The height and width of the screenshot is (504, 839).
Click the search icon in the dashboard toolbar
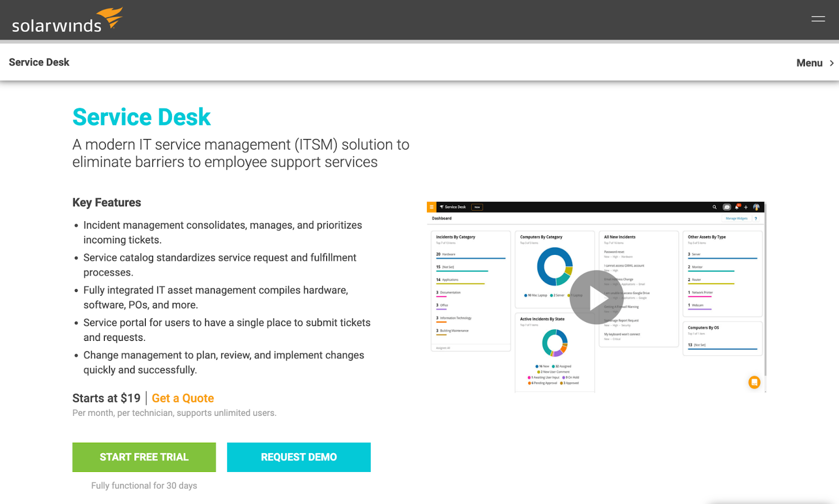coord(714,207)
